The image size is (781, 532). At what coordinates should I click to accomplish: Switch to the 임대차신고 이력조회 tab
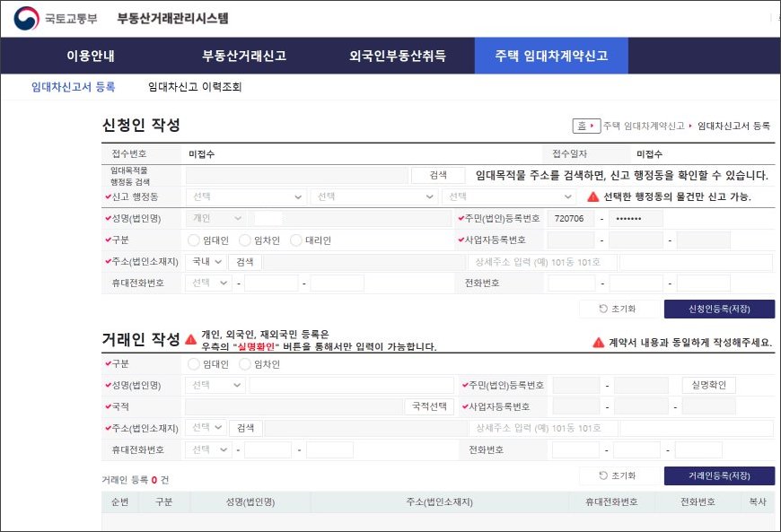194,86
